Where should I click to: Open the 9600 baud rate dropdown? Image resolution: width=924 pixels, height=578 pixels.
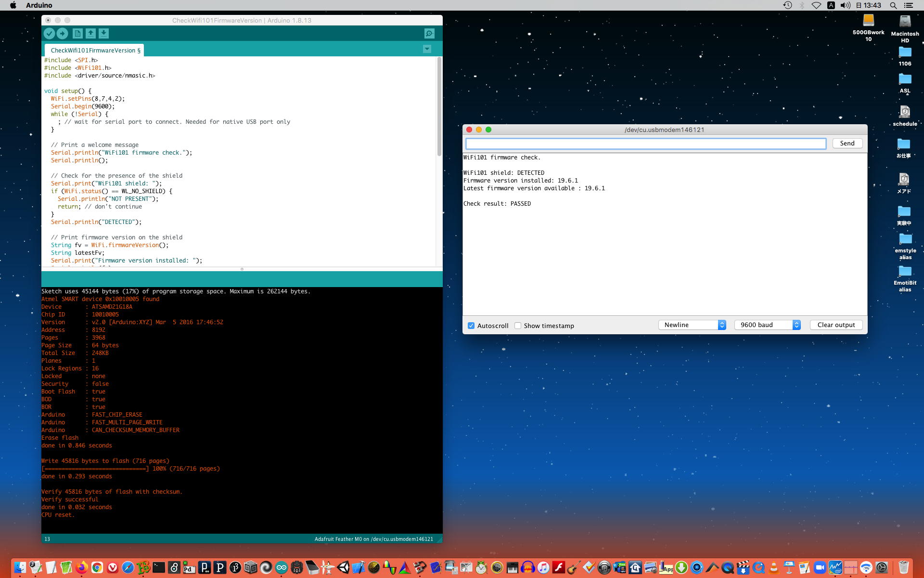point(767,325)
